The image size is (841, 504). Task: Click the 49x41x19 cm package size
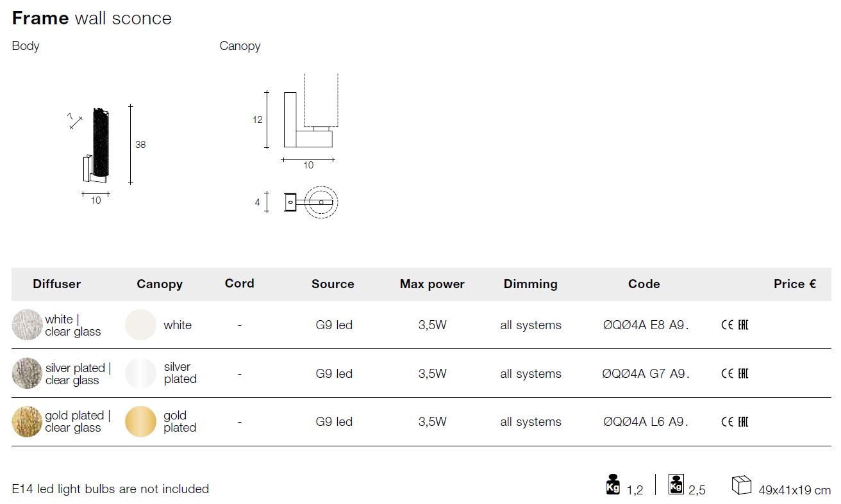(x=795, y=490)
